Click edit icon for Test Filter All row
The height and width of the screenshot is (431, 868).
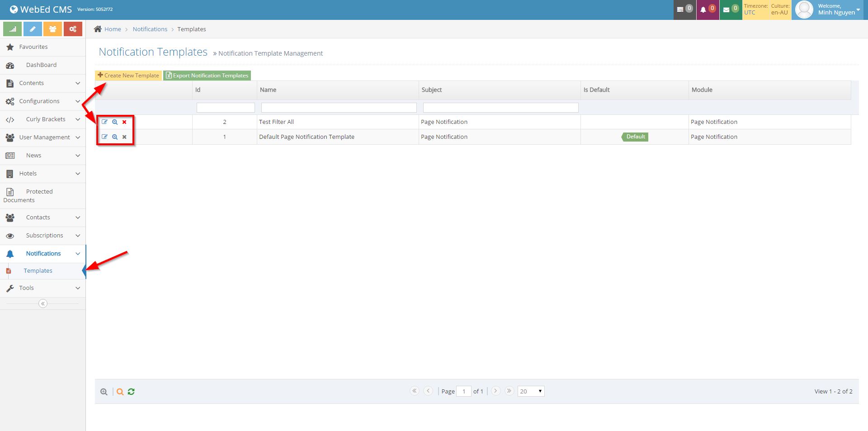click(x=104, y=122)
